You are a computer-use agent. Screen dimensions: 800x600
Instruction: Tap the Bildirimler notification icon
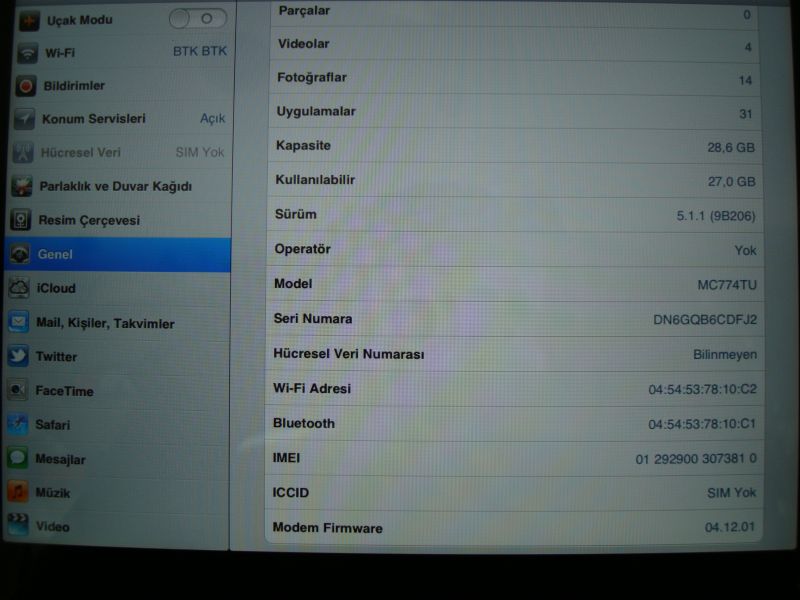(26, 86)
